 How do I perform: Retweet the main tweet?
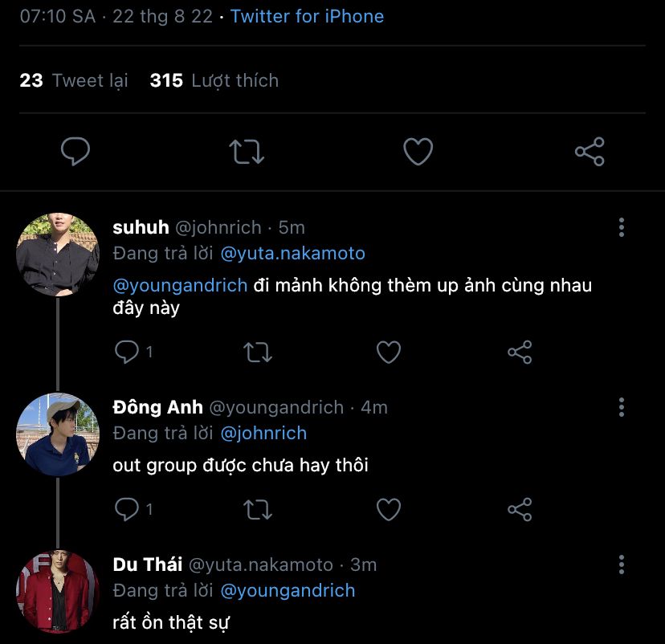247,151
